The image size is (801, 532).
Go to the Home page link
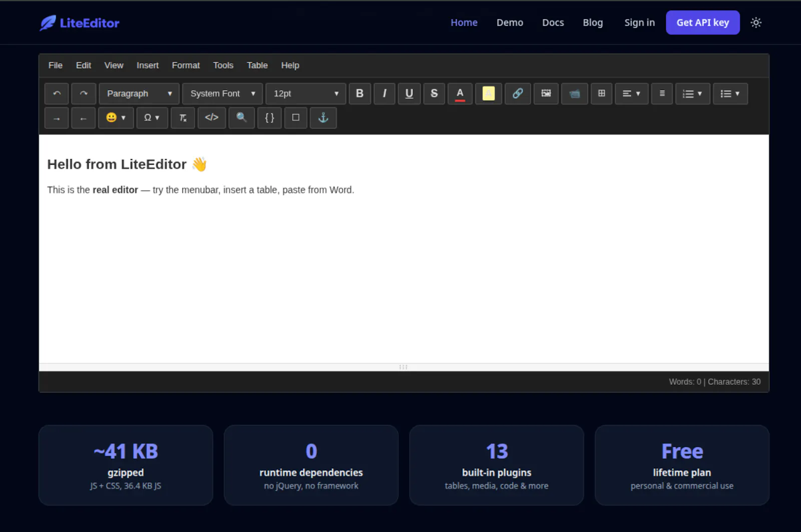coord(464,23)
